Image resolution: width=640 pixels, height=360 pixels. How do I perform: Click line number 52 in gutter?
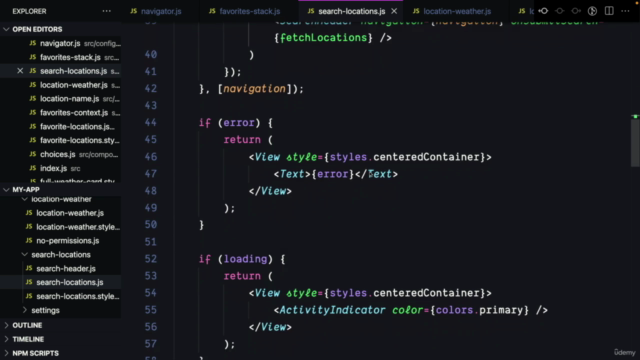[151, 259]
